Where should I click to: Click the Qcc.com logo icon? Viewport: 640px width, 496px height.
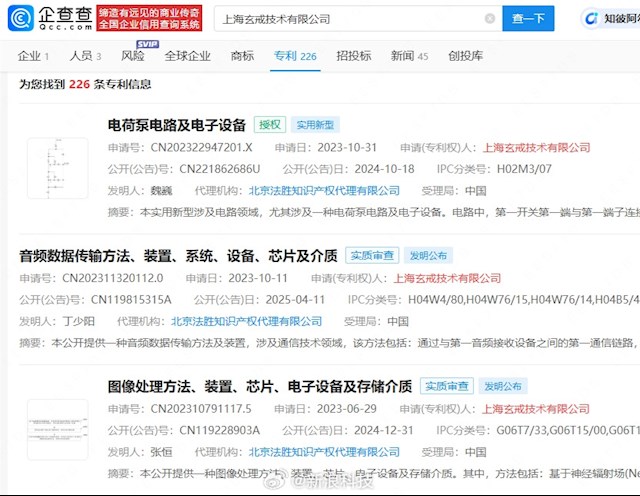[x=21, y=18]
